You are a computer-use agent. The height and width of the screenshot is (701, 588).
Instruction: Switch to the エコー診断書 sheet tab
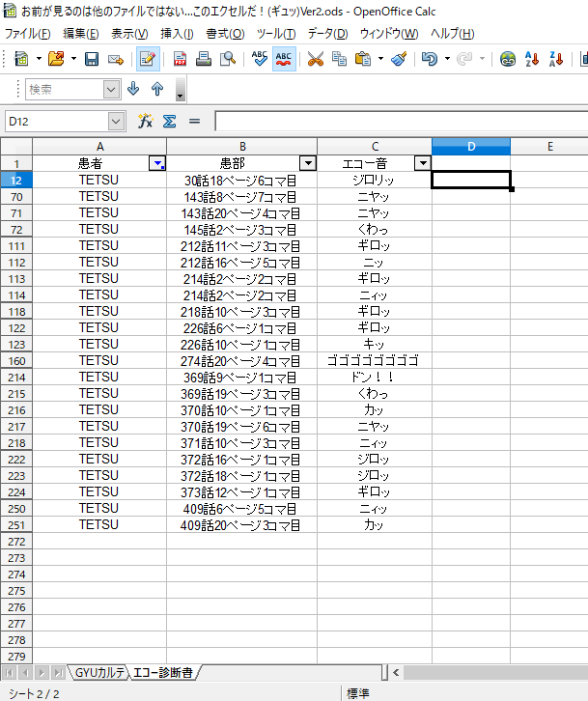[163, 672]
